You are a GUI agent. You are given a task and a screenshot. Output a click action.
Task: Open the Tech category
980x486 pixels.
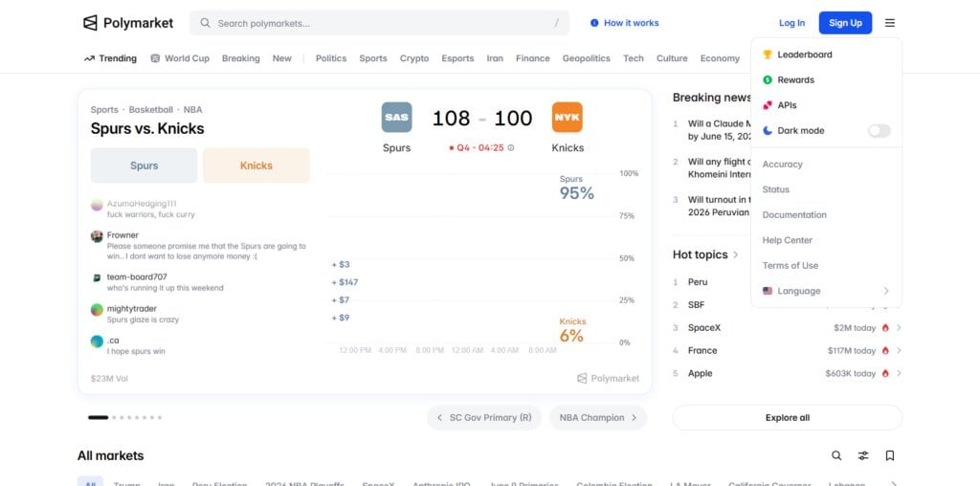634,58
